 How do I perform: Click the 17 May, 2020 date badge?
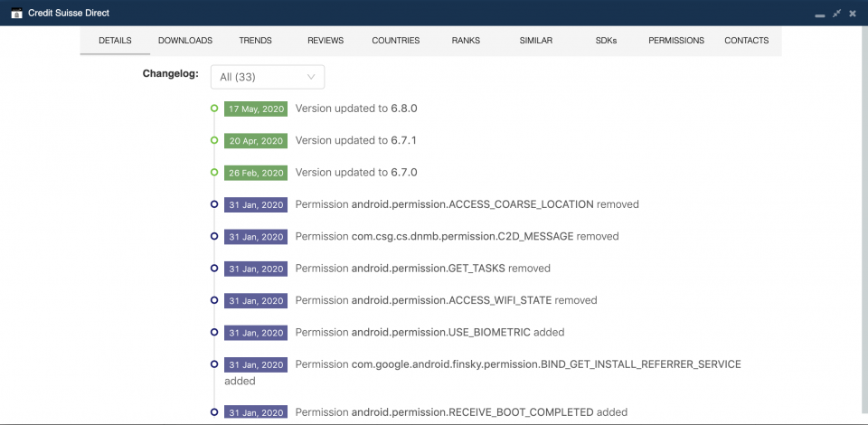click(x=256, y=109)
